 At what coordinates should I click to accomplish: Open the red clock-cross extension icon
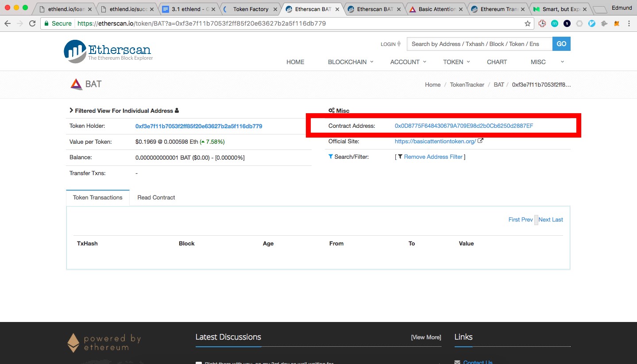tap(543, 23)
